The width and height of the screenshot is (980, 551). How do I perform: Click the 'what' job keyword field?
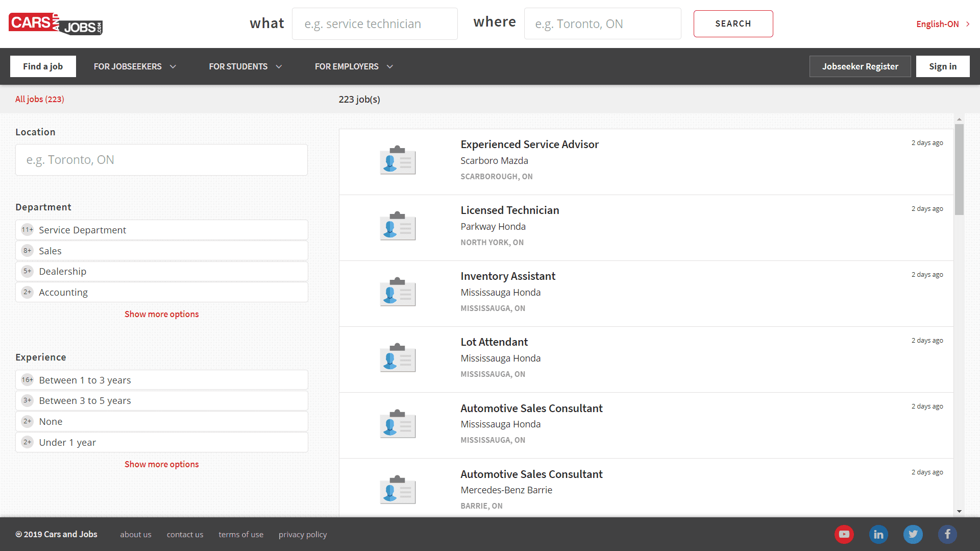coord(375,23)
